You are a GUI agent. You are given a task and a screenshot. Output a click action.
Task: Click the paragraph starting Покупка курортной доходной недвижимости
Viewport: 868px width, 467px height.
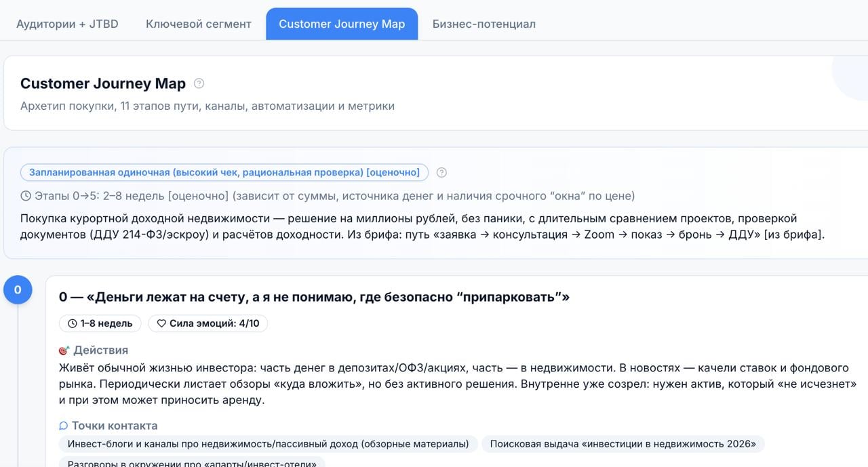pos(422,227)
